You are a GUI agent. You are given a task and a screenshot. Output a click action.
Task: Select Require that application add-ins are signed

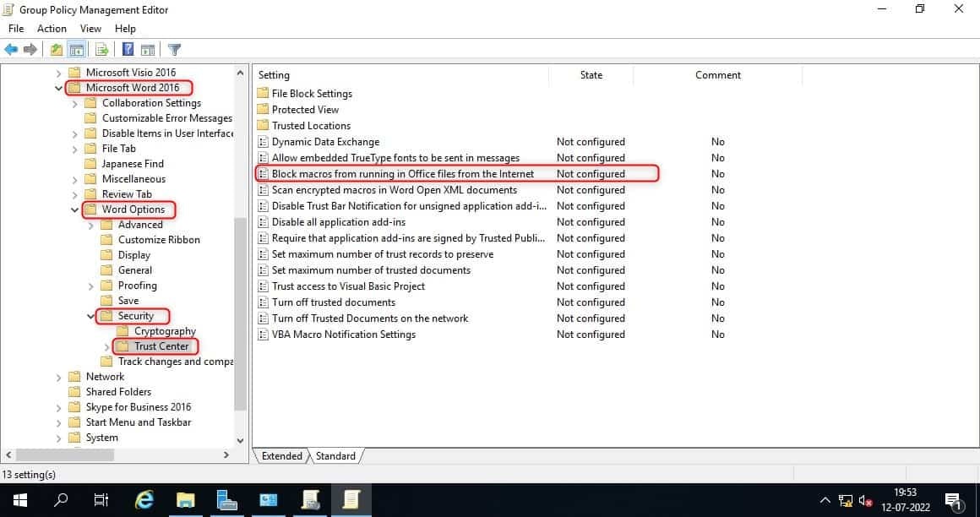pyautogui.click(x=408, y=238)
